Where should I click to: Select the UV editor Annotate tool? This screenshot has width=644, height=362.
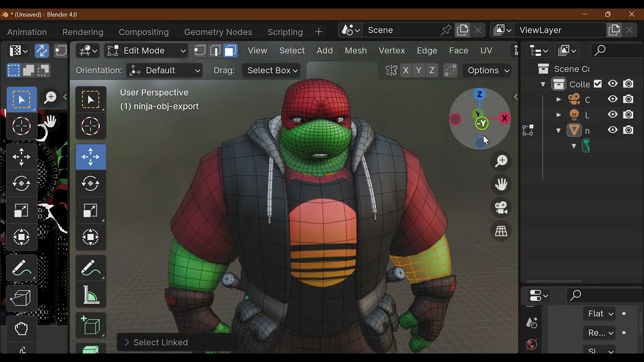click(x=21, y=268)
